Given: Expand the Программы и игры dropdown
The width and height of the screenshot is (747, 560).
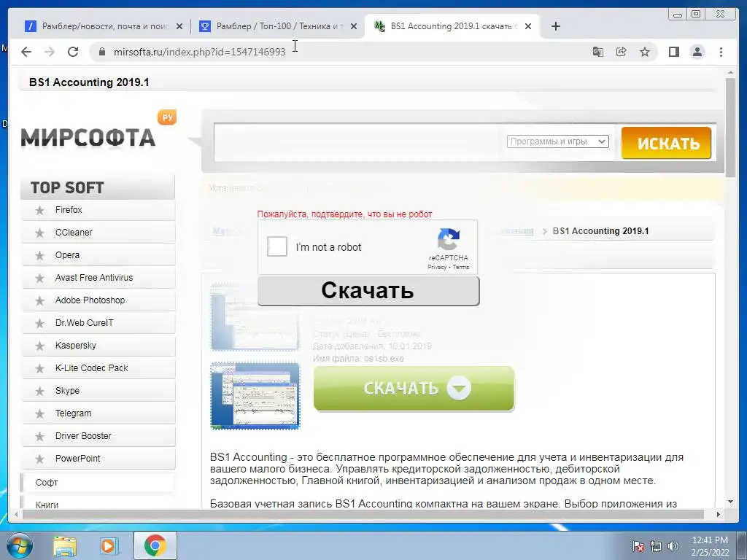Looking at the screenshot, I should pos(558,141).
